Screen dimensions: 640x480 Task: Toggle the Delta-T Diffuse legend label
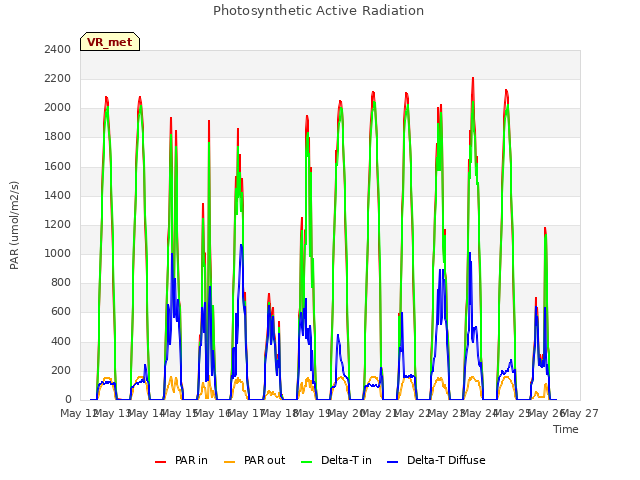coord(446,460)
